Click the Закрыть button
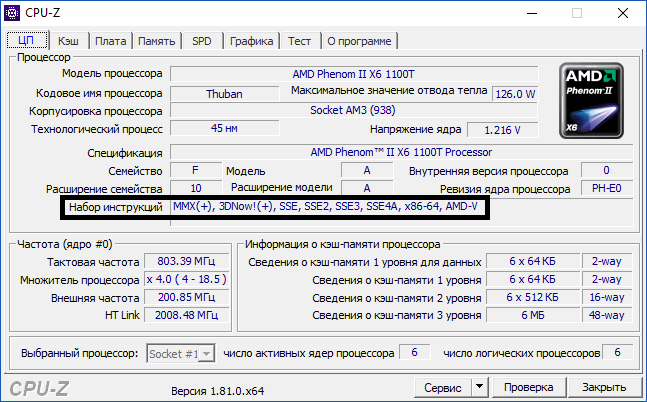This screenshot has height=402, width=647. click(604, 387)
